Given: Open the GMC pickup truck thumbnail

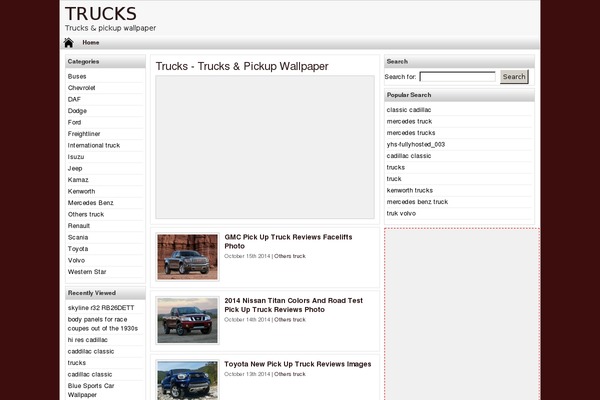Looking at the screenshot, I should pyautogui.click(x=188, y=257).
